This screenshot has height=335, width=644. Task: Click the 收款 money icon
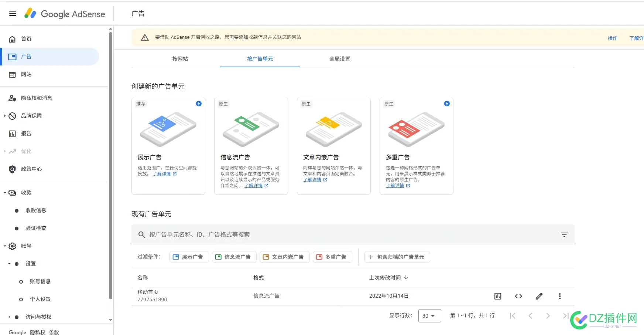(x=12, y=193)
